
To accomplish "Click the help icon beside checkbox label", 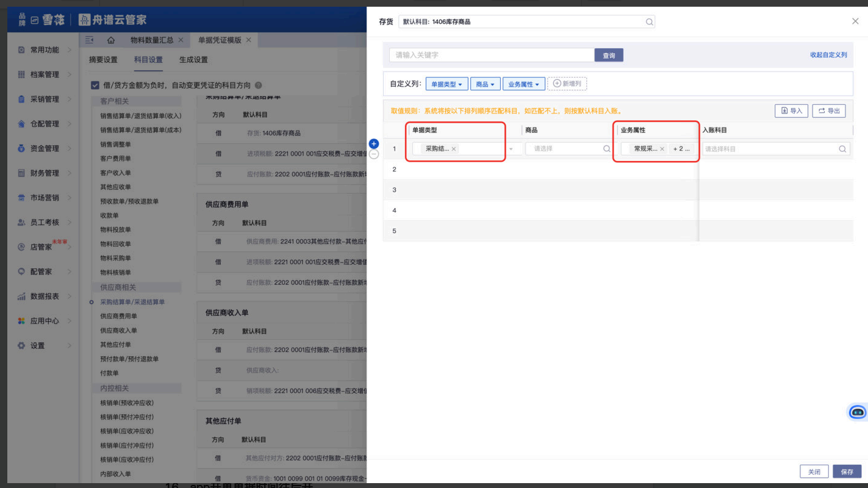I will 258,85.
